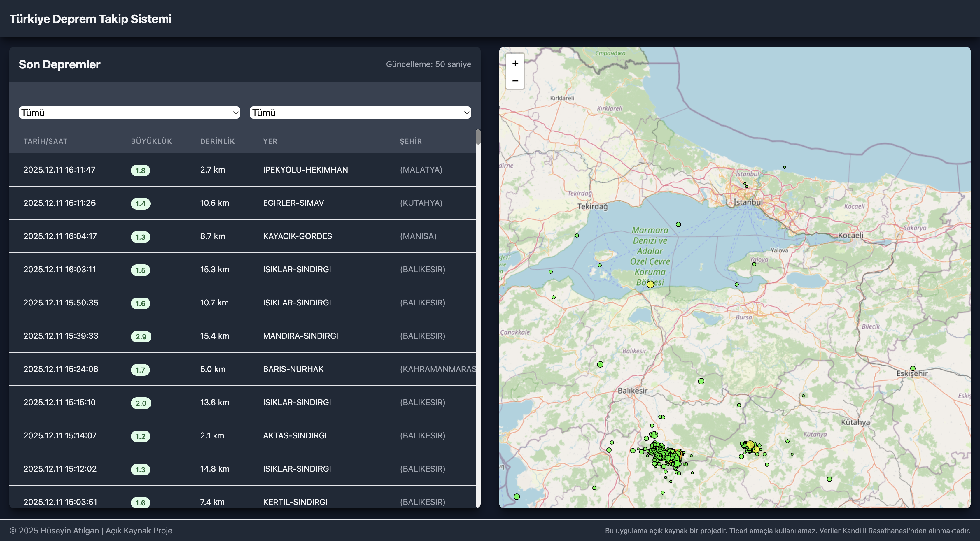Click yellow earthquake marker on Marmara south coast
The width and height of the screenshot is (980, 541).
(650, 284)
